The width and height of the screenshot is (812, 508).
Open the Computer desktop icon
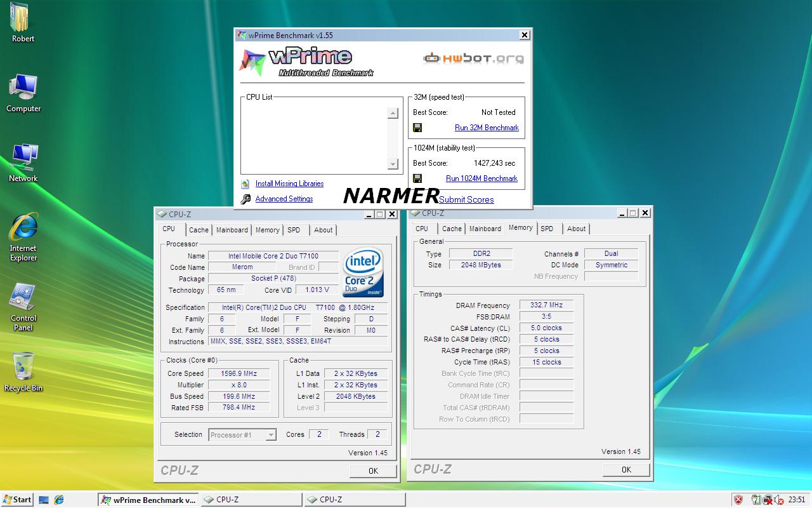(x=23, y=93)
